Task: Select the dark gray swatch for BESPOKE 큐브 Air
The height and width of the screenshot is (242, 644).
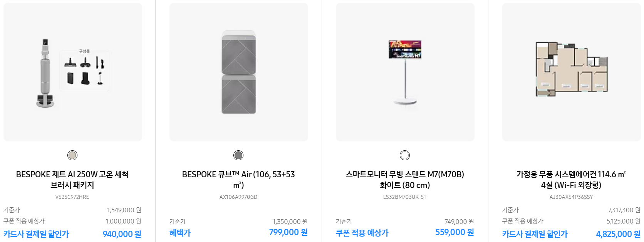Action: pyautogui.click(x=238, y=155)
